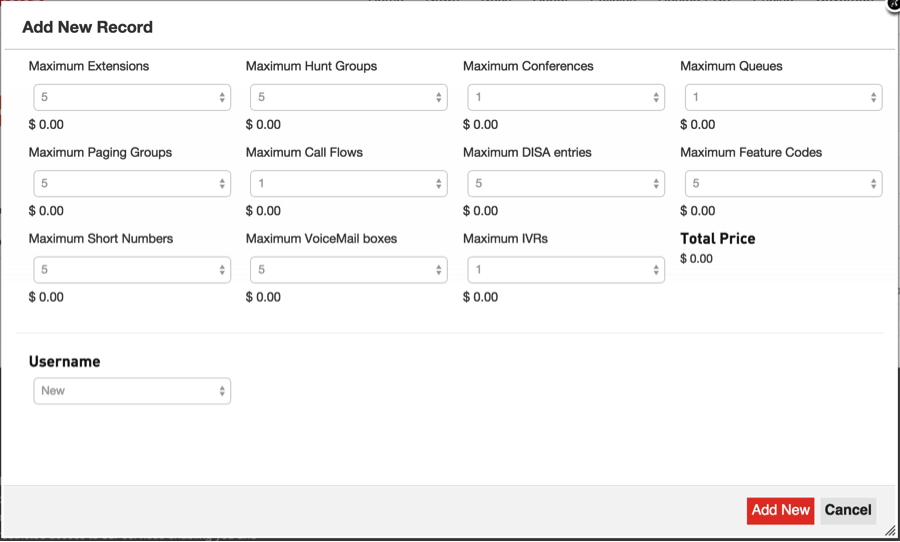The image size is (900, 542).
Task: Click the price below Maximum Paging Groups
Action: coord(46,211)
